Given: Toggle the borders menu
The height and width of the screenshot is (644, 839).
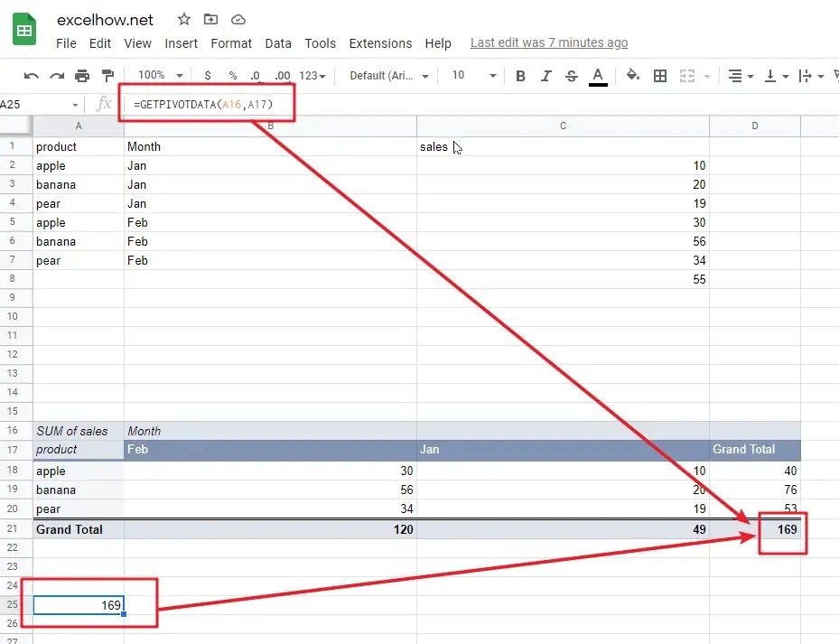Looking at the screenshot, I should (x=660, y=76).
